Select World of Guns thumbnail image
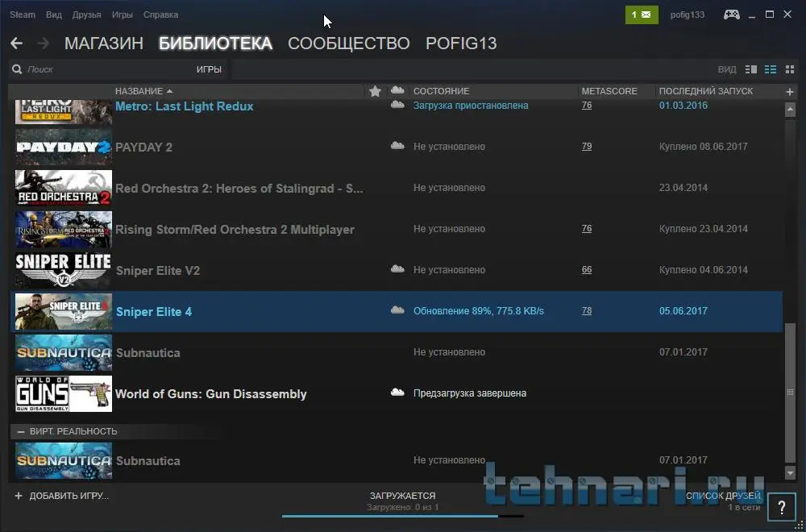The width and height of the screenshot is (806, 532). [63, 393]
